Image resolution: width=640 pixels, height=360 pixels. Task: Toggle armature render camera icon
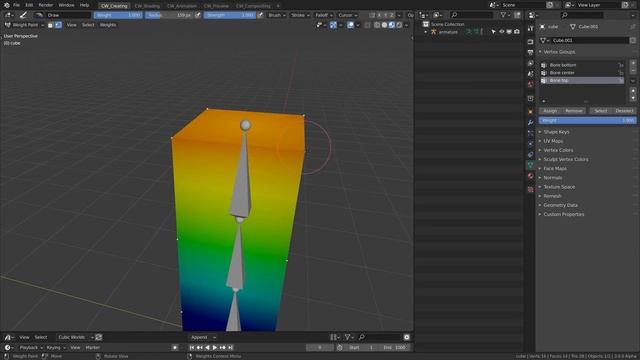tap(517, 32)
